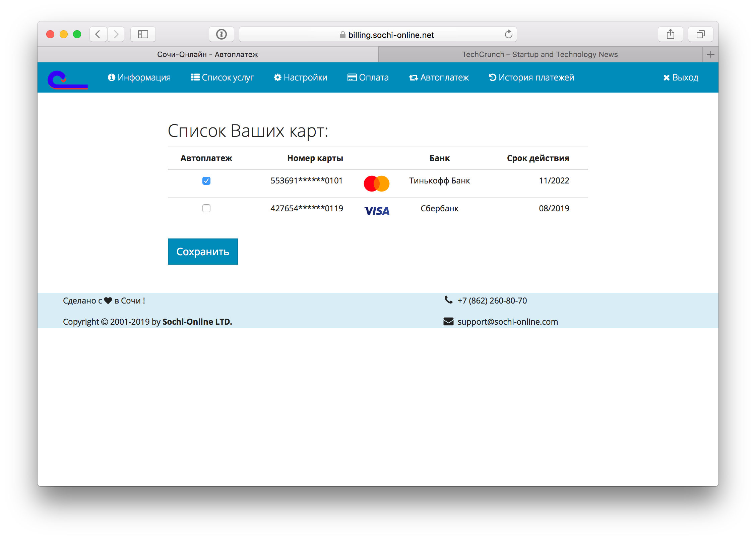This screenshot has height=540, width=756.
Task: Click expiry date 08/2019
Action: [x=554, y=208]
